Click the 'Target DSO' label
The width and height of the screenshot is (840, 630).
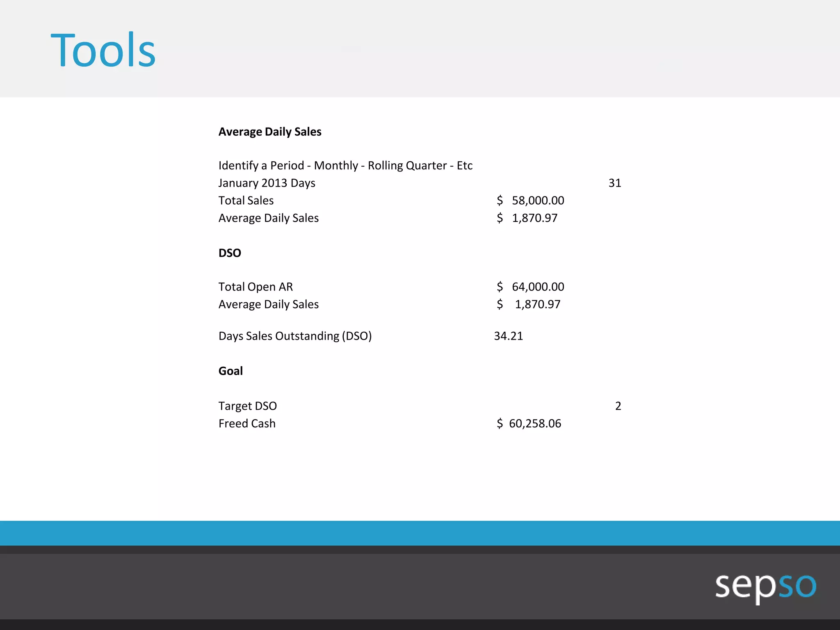(x=248, y=406)
